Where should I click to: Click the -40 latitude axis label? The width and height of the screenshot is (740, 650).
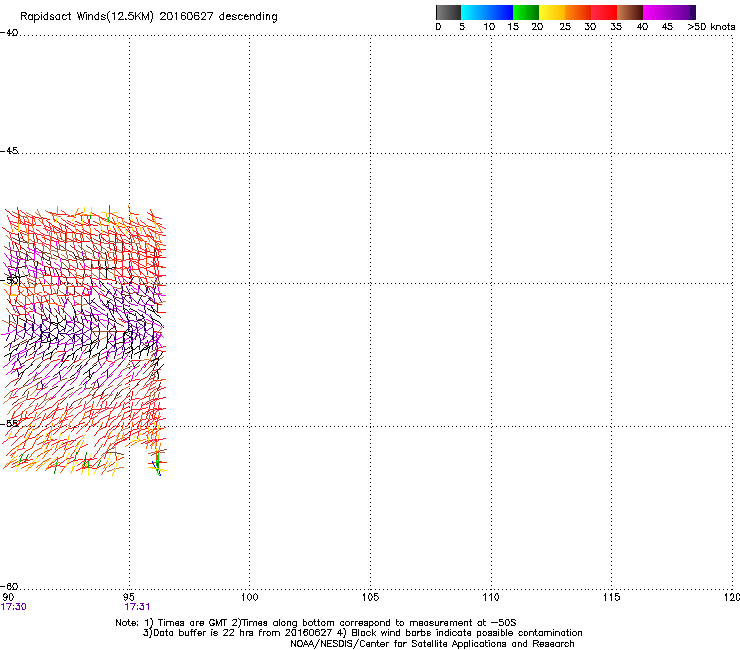[x=9, y=33]
